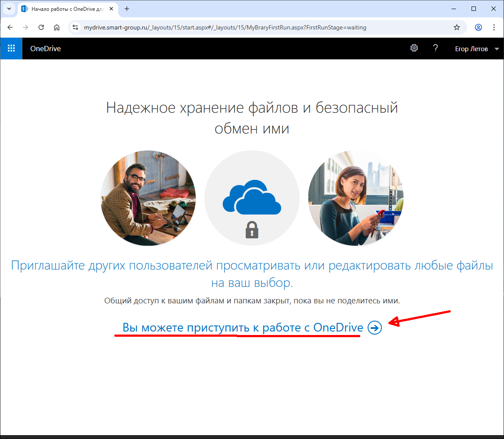Click the Вы можете приступить к работе link
504x439 pixels.
[x=242, y=328]
